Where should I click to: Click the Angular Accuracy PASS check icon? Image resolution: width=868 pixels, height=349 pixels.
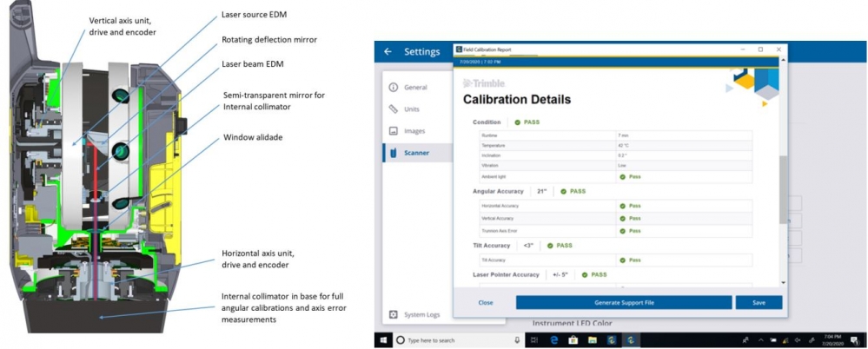pyautogui.click(x=564, y=191)
